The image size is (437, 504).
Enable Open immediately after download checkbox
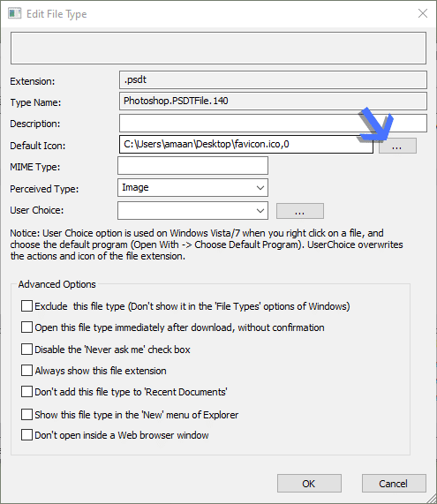pyautogui.click(x=26, y=327)
